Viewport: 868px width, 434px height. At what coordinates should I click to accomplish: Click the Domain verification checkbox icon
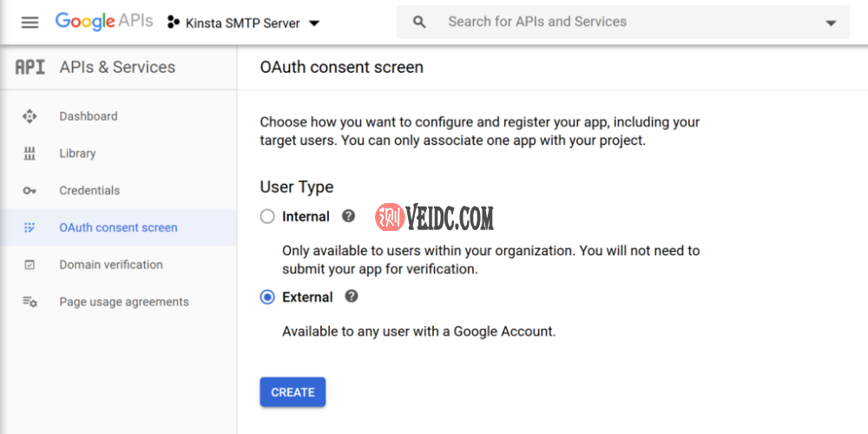tap(30, 265)
